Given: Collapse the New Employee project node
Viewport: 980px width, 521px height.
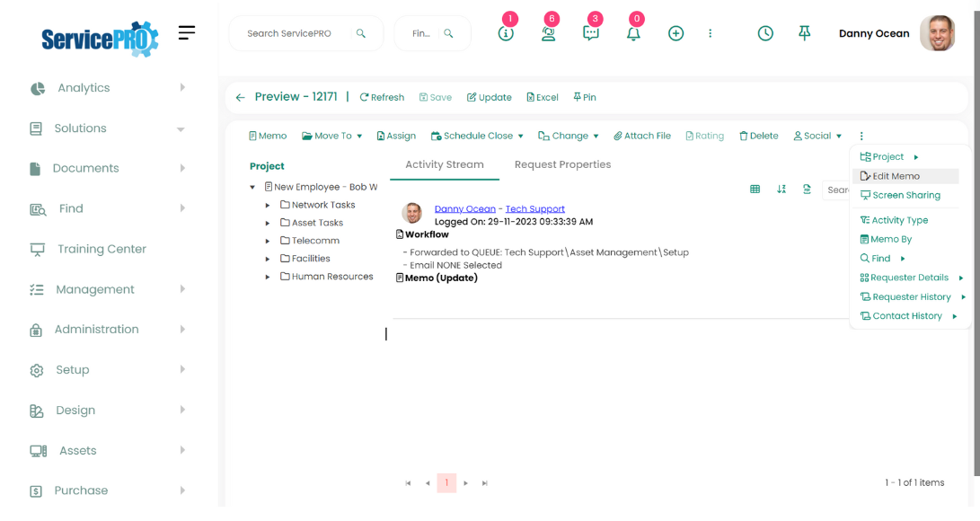Looking at the screenshot, I should [x=253, y=188].
